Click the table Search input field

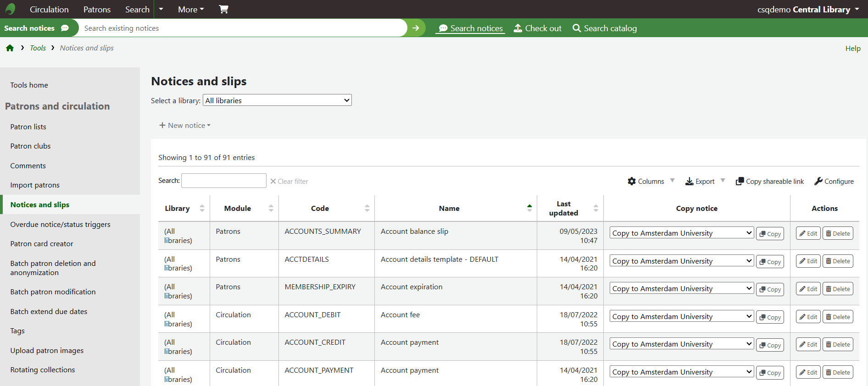(224, 181)
